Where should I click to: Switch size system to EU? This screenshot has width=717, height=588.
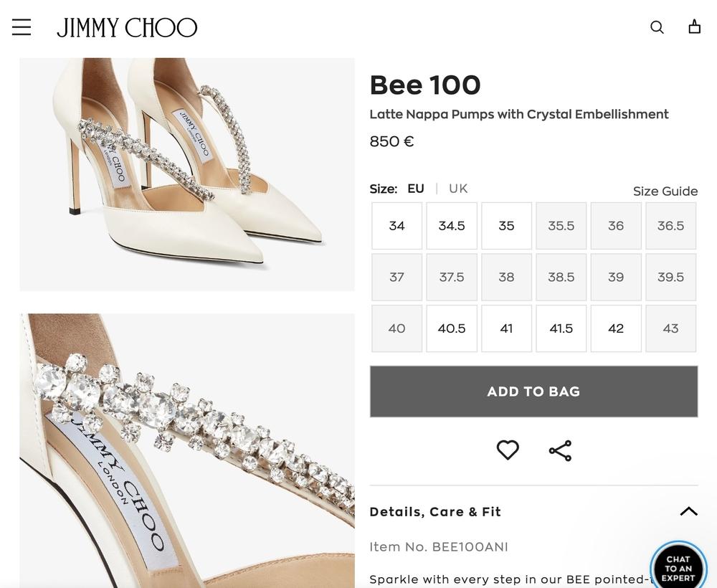pos(416,189)
